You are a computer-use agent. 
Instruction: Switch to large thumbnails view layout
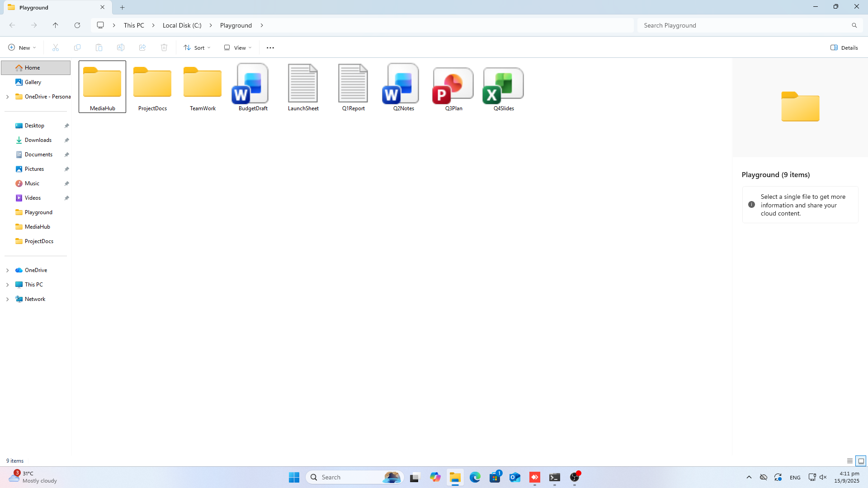click(x=861, y=461)
